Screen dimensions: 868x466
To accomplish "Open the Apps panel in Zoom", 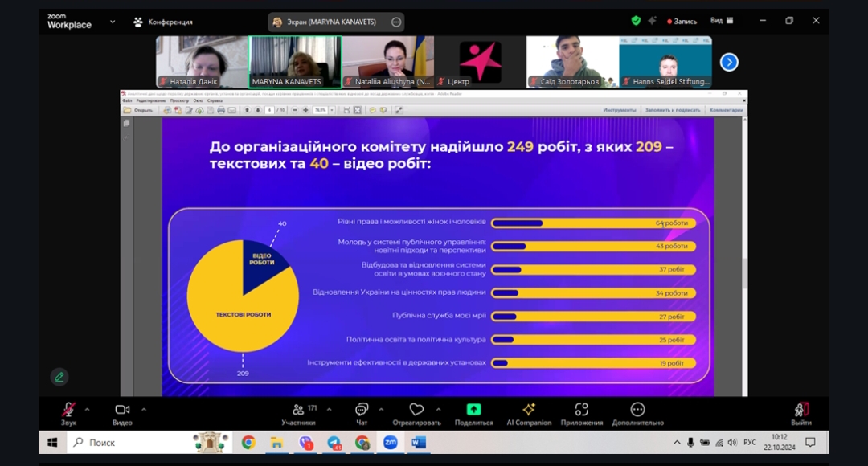I will click(x=581, y=412).
